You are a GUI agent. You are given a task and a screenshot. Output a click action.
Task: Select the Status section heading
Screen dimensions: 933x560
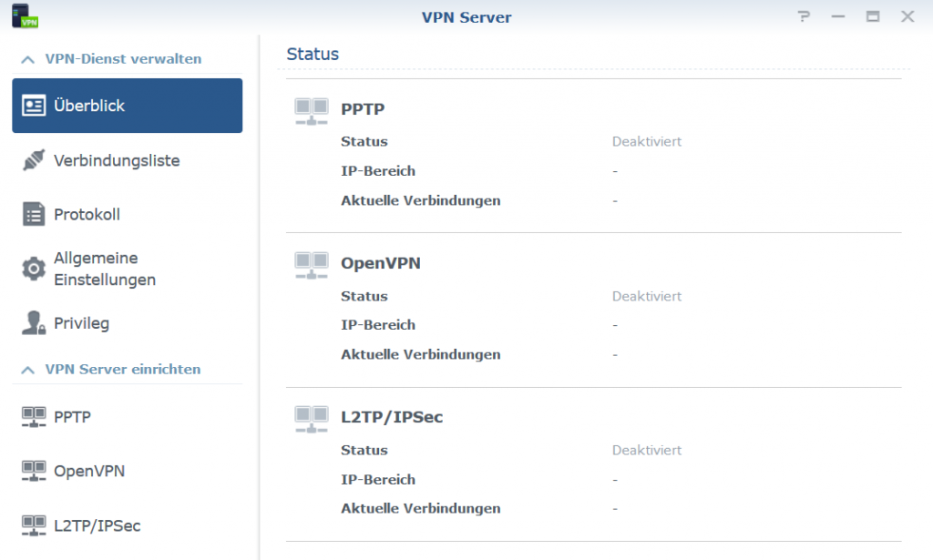click(x=313, y=54)
